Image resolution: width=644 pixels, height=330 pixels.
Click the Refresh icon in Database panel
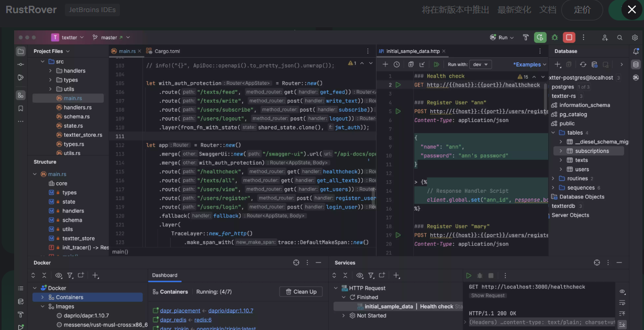pyautogui.click(x=583, y=64)
